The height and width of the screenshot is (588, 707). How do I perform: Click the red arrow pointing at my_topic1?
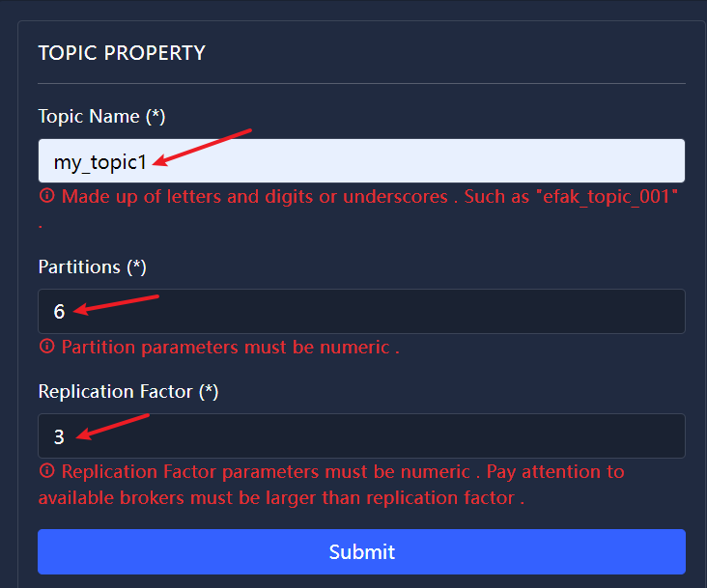[202, 148]
